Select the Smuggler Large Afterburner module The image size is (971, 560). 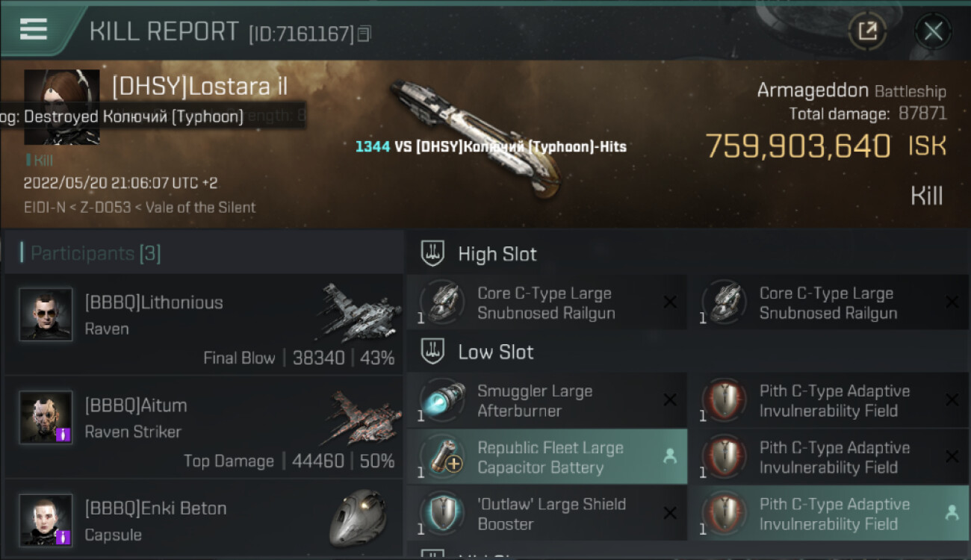[547, 401]
